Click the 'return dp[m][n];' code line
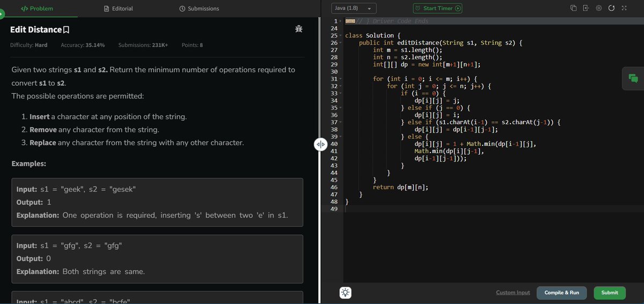This screenshot has height=304, width=644. [x=400, y=187]
